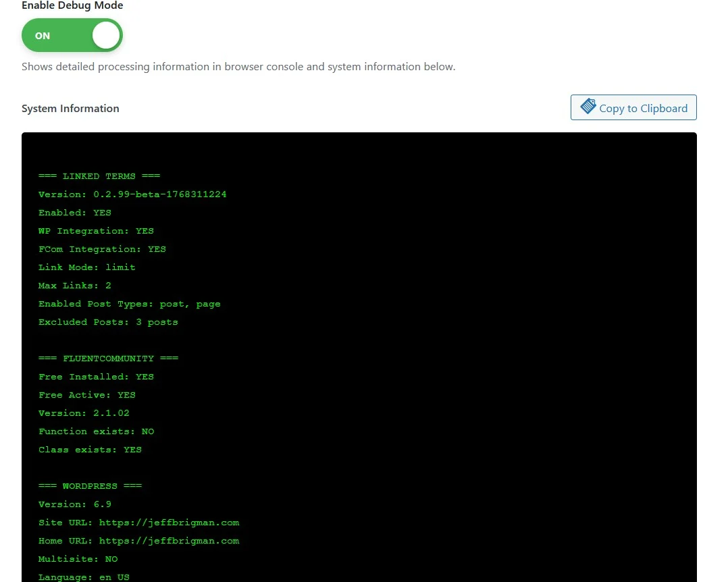728x582 pixels.
Task: Click the Copy to Clipboard button
Action: (x=633, y=107)
